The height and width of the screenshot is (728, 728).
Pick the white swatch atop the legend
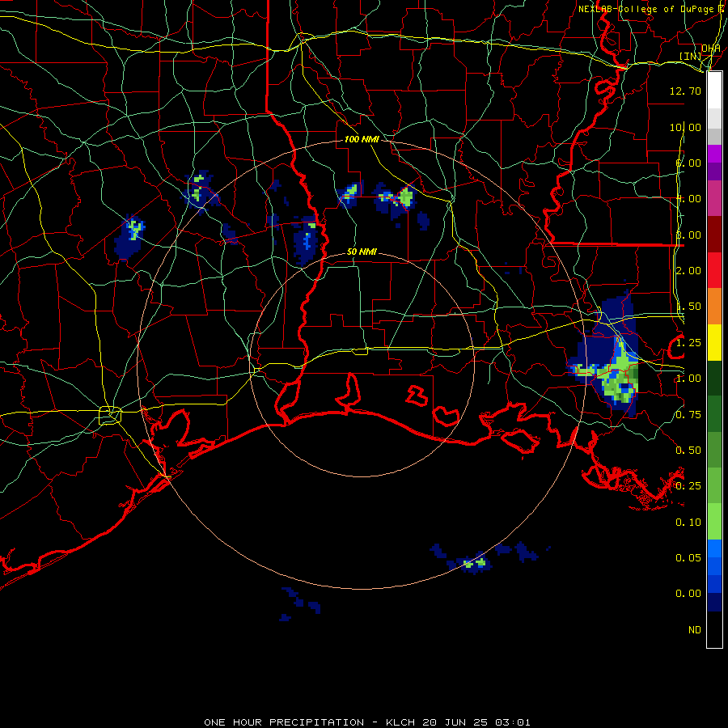[714, 90]
